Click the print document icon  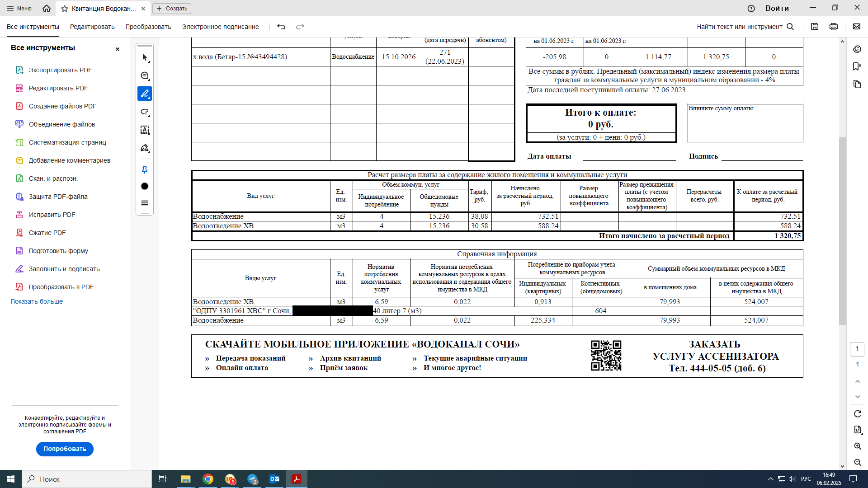click(834, 27)
